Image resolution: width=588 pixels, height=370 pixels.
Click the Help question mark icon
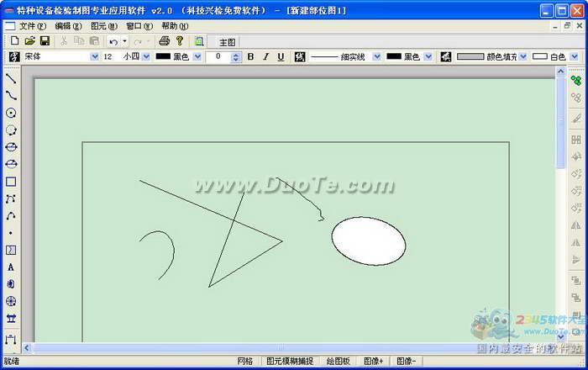180,41
